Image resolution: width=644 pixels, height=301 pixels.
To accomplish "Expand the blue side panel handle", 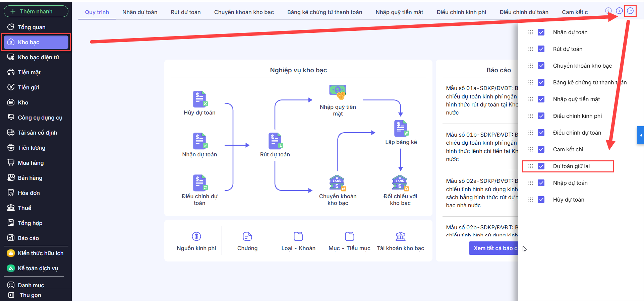I will coord(640,135).
